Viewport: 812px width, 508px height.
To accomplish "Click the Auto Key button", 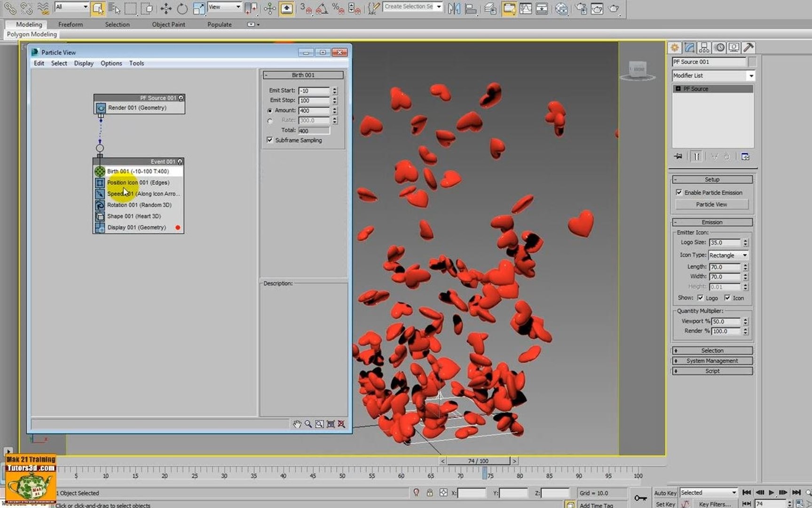I will [665, 493].
